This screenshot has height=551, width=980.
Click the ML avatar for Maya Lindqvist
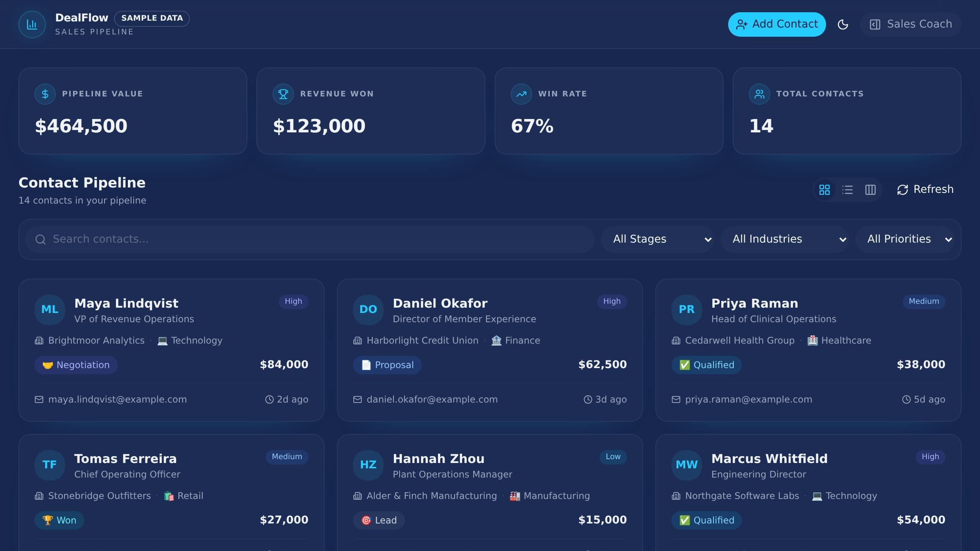(x=50, y=310)
